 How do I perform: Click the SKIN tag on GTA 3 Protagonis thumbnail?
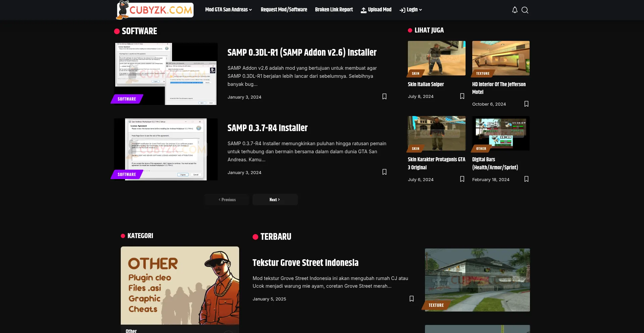[x=416, y=149]
